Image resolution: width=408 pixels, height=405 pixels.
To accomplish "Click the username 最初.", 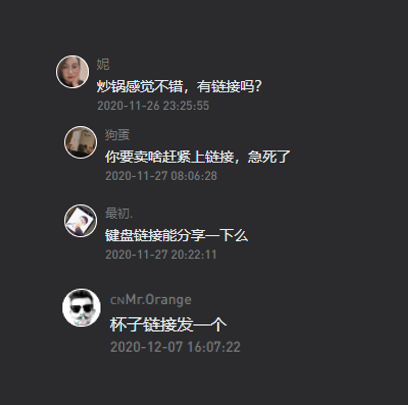I will [x=119, y=213].
